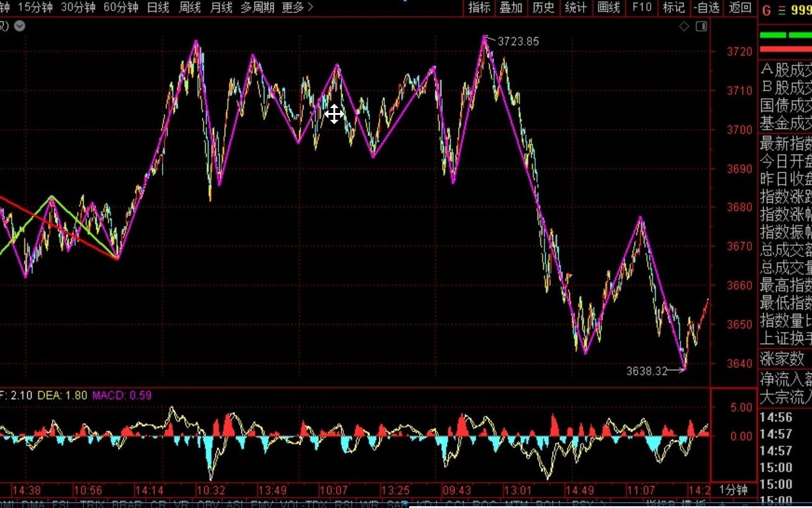Click the MACD: 0.59 indicator value
The height and width of the screenshot is (508, 812).
tap(122, 395)
